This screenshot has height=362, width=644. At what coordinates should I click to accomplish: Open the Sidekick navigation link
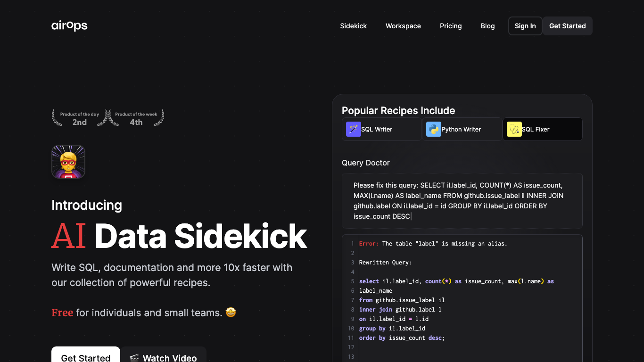353,26
